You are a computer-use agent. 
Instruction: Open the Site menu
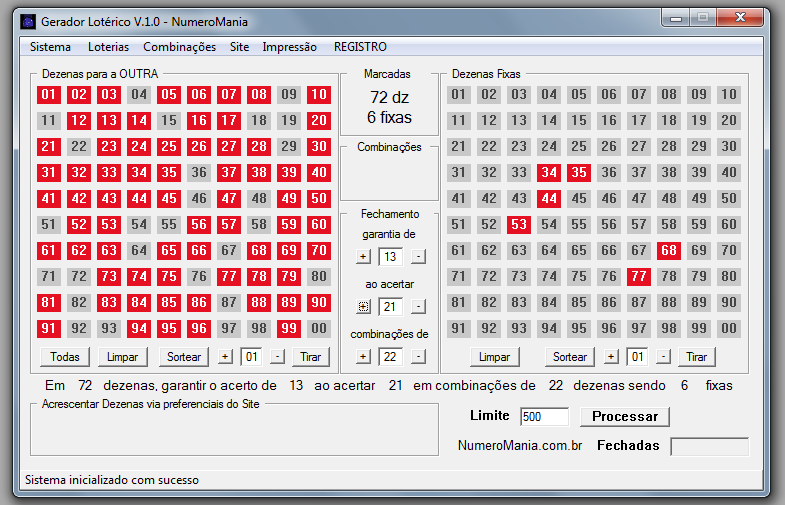(x=239, y=47)
